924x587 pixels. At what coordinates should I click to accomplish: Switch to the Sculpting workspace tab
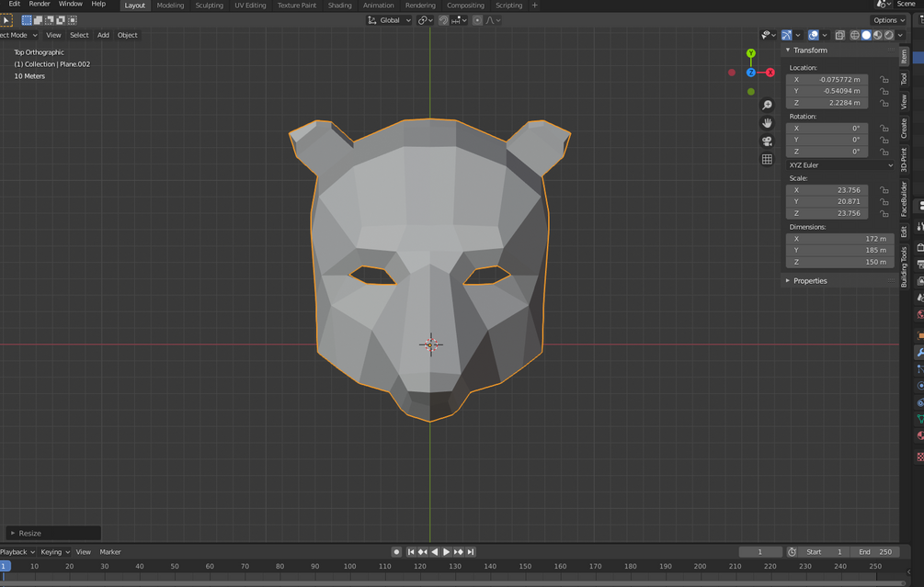209,6
